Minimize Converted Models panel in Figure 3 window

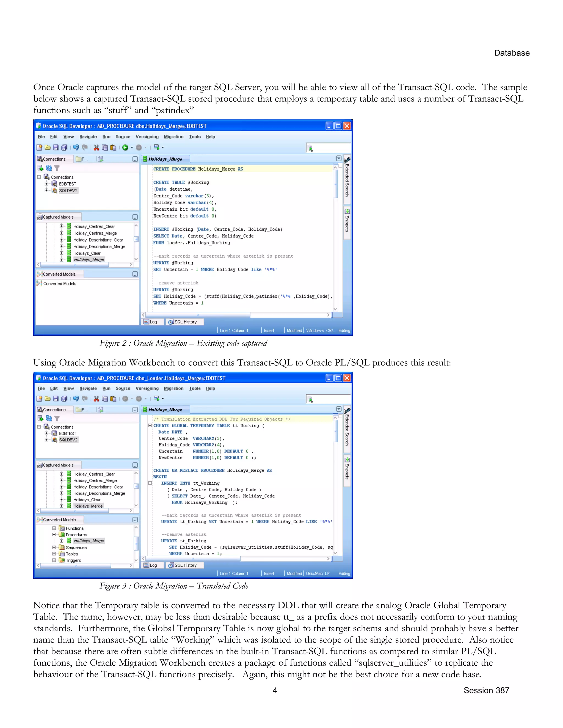click(x=135, y=520)
